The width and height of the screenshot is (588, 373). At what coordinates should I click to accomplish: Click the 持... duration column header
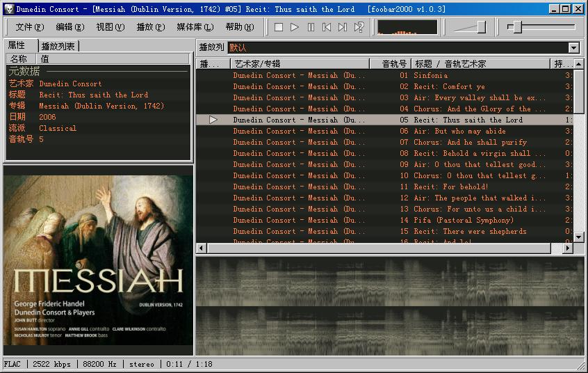pos(562,64)
